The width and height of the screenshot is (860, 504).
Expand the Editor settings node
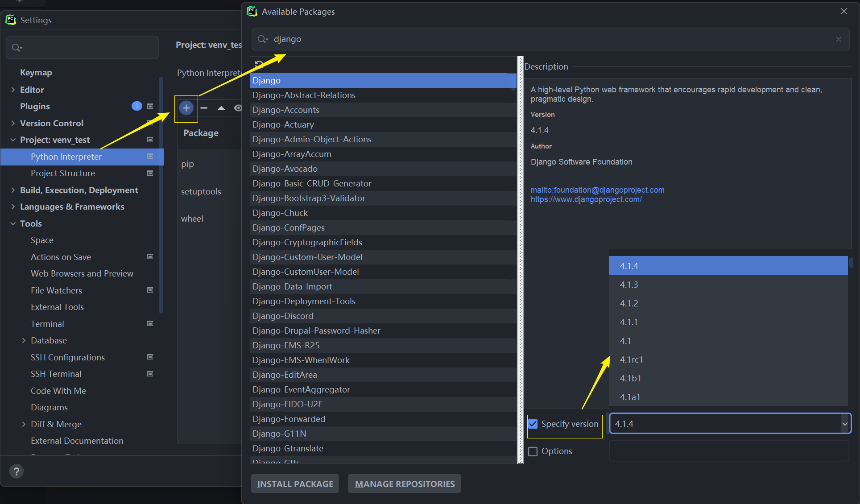(13, 90)
